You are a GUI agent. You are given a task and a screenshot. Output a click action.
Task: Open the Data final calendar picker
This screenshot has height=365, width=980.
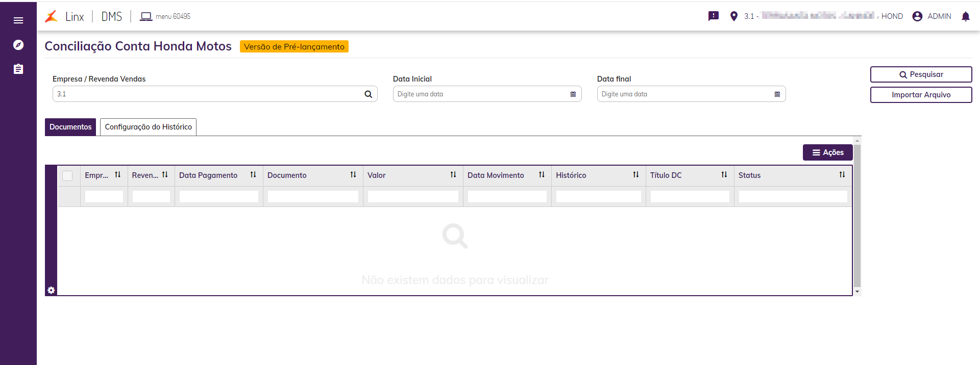pyautogui.click(x=777, y=94)
